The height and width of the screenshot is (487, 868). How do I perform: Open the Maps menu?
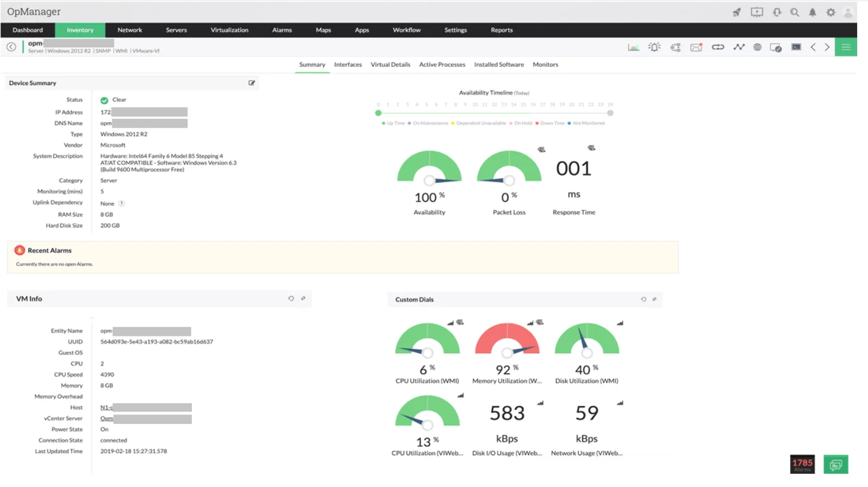323,30
